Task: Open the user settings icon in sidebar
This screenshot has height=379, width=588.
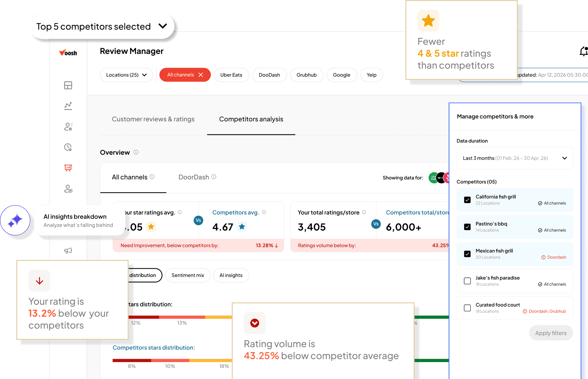Action: tap(68, 127)
